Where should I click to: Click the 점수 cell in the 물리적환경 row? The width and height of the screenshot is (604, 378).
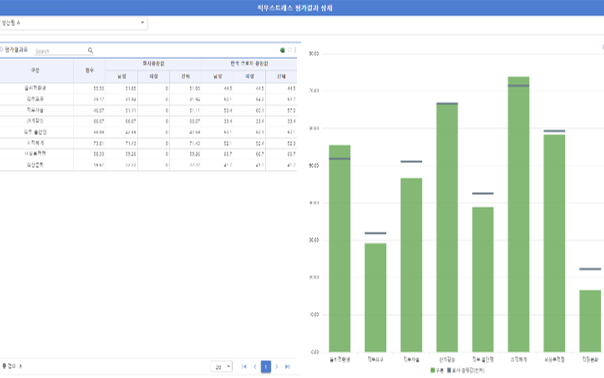point(90,88)
